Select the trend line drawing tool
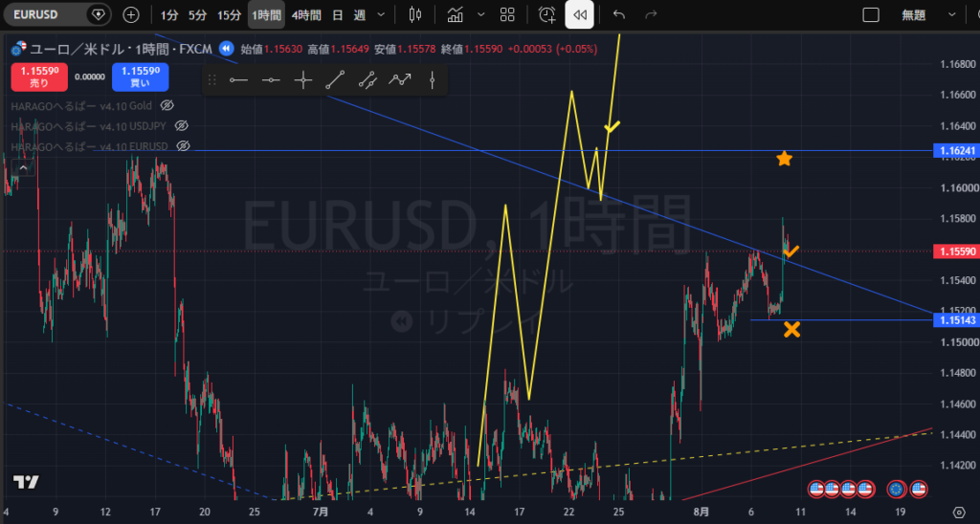Viewport: 980px width, 524px height. [x=335, y=80]
